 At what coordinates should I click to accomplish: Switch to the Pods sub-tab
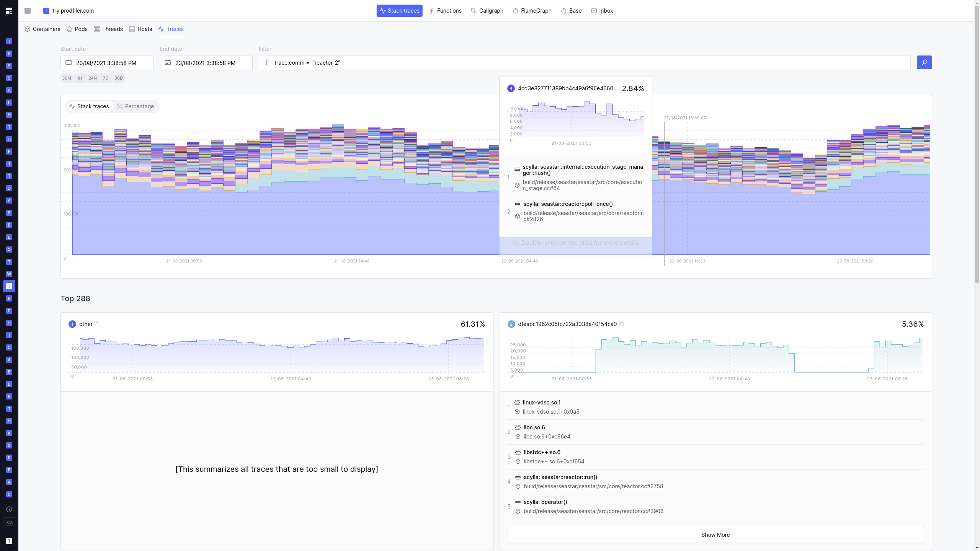pos(77,29)
